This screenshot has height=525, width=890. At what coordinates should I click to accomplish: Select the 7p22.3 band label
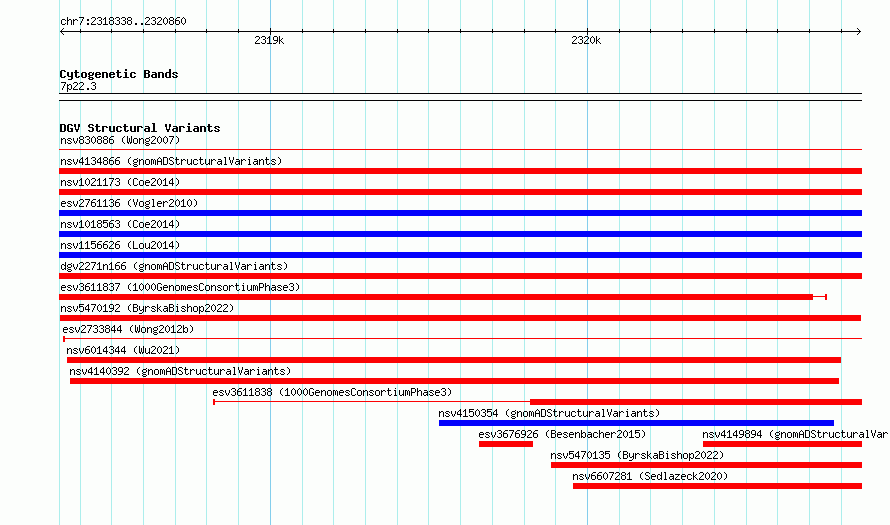78,86
